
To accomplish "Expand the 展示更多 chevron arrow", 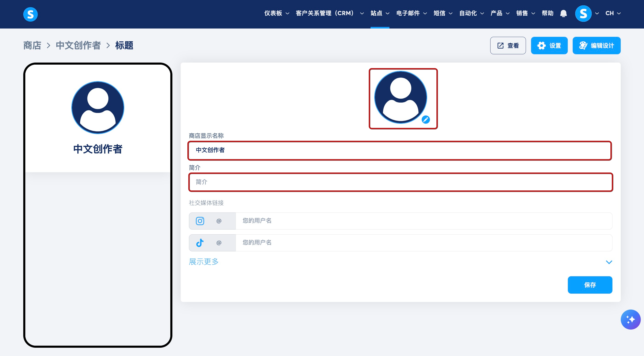I will tap(609, 262).
